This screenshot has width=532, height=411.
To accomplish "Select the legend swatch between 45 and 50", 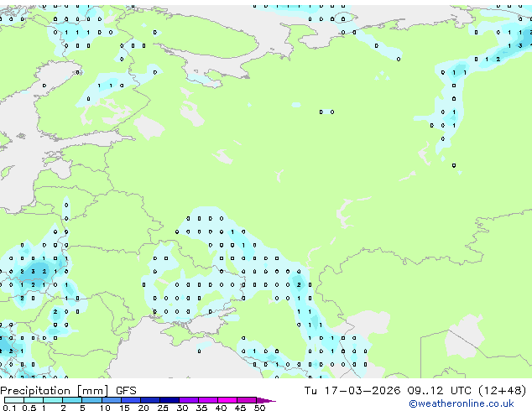I will click(247, 400).
